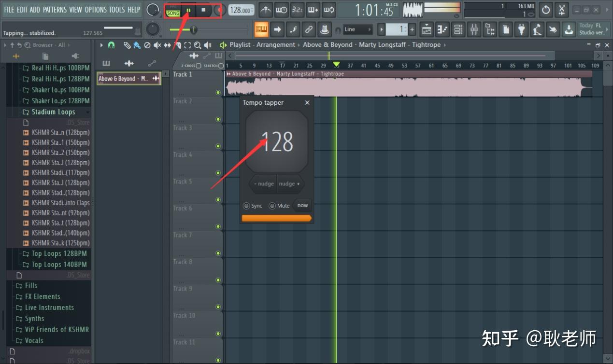Screen dimensions: 613x364
Task: Stop playback with the stop button
Action: coord(203,10)
